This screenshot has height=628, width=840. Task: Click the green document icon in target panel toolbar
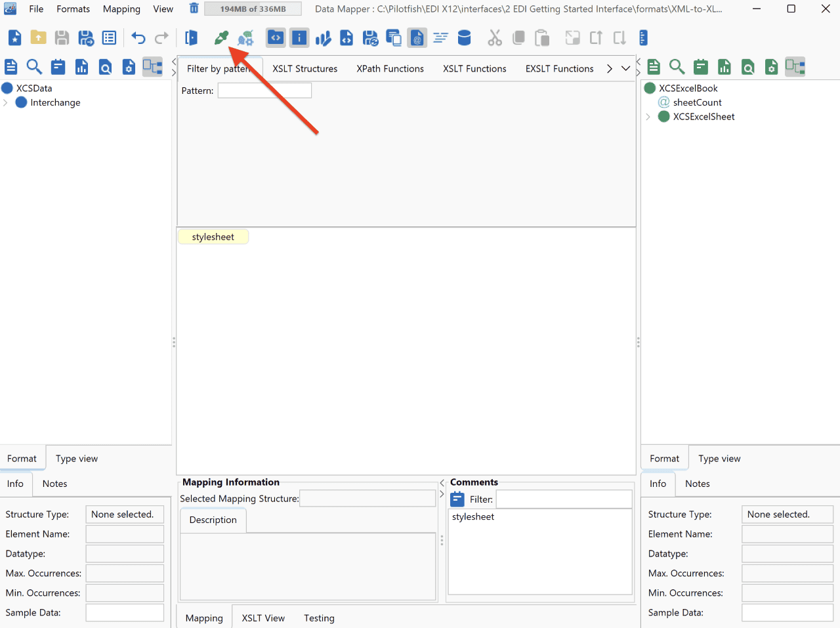654,67
